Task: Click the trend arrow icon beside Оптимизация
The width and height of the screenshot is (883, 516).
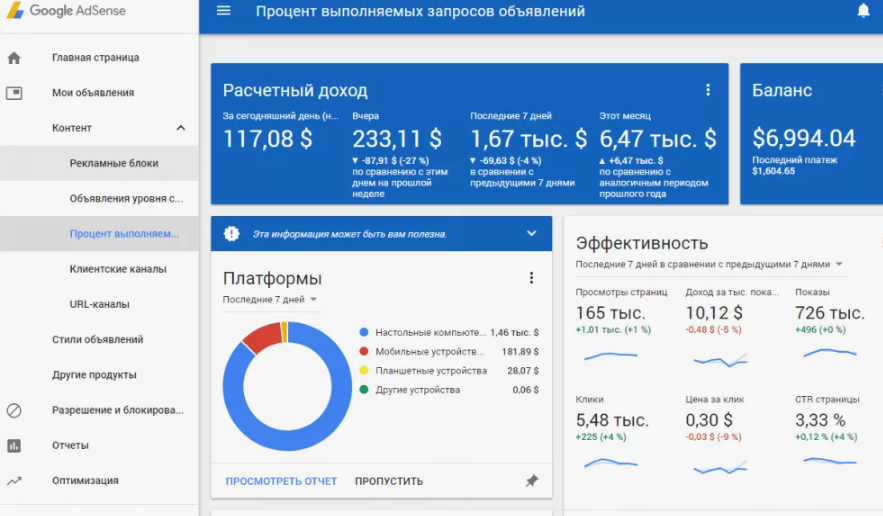Action: pyautogui.click(x=14, y=481)
